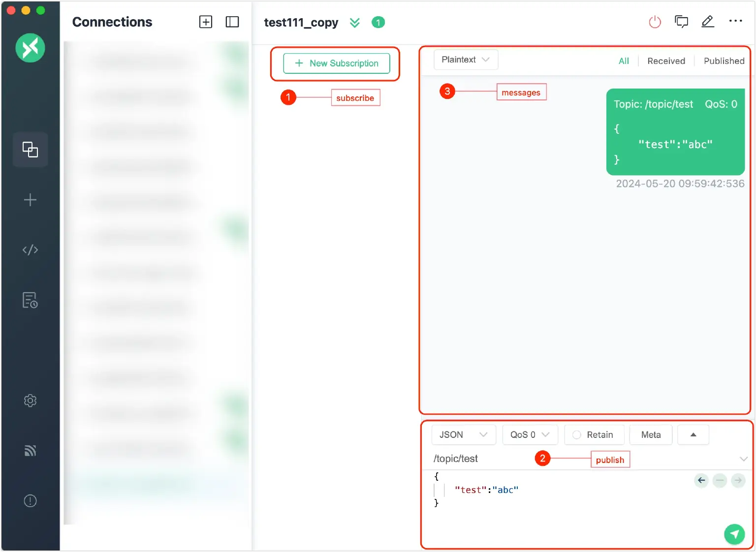Open the Plaintext format dropdown
Image resolution: width=756 pixels, height=552 pixels.
[x=466, y=60]
